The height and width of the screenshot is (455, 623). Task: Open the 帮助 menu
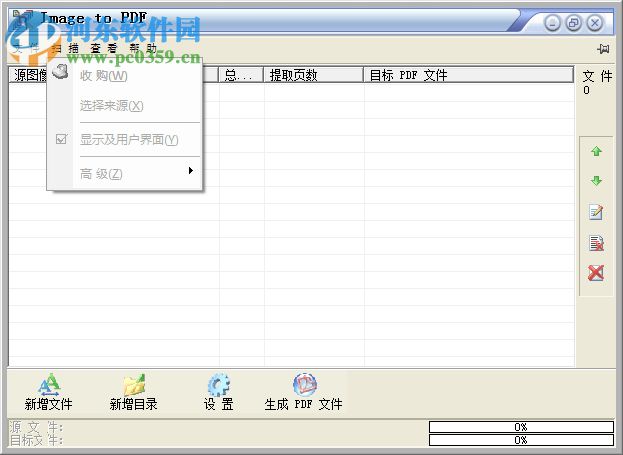tap(143, 48)
